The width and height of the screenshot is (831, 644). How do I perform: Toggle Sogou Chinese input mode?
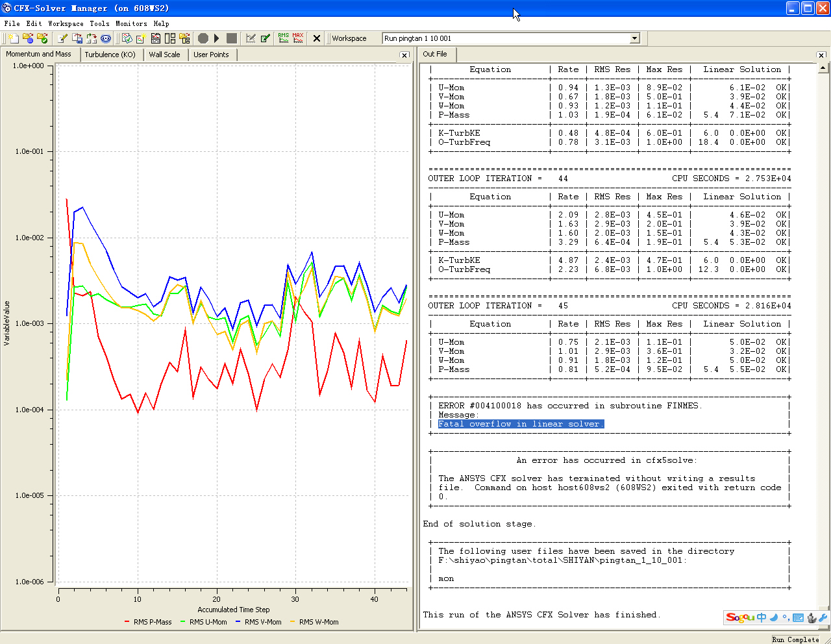tap(762, 617)
